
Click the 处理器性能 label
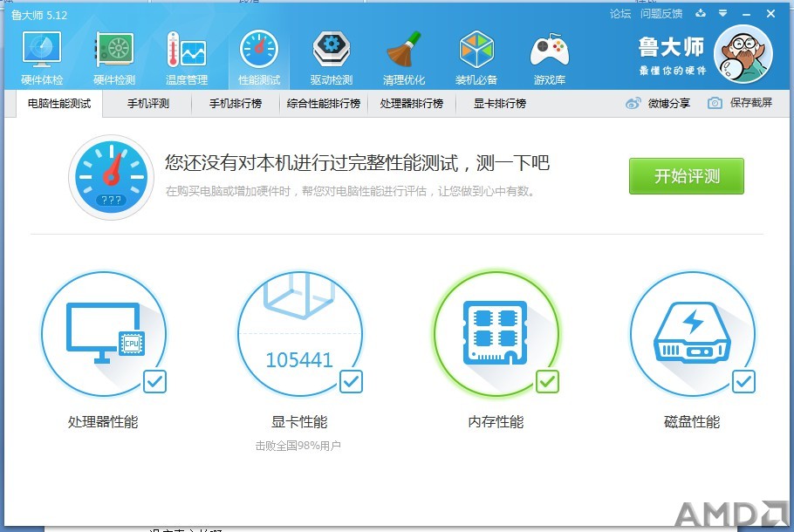point(103,421)
